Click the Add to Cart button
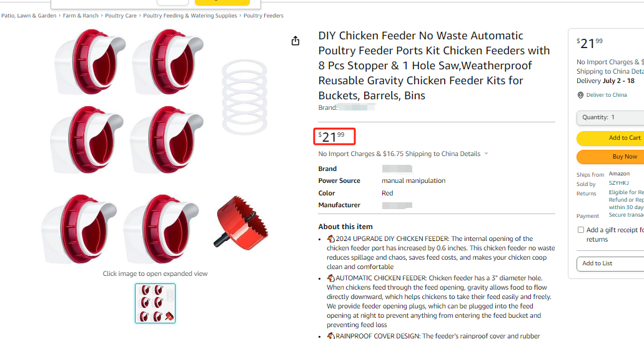 click(x=610, y=138)
